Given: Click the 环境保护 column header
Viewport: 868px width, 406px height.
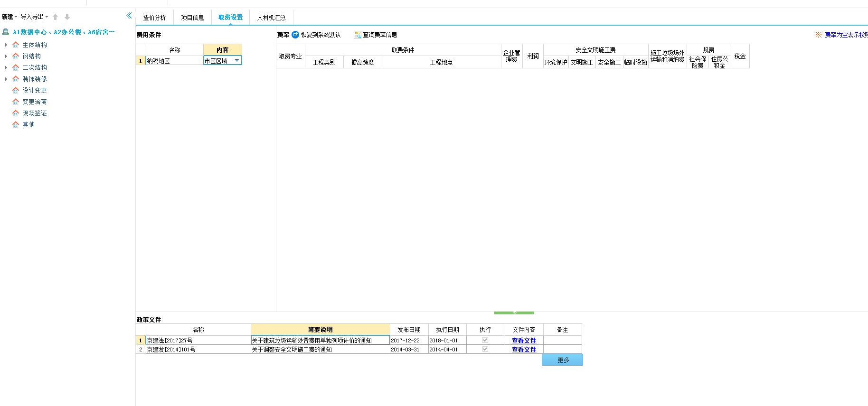Looking at the screenshot, I should coord(556,62).
